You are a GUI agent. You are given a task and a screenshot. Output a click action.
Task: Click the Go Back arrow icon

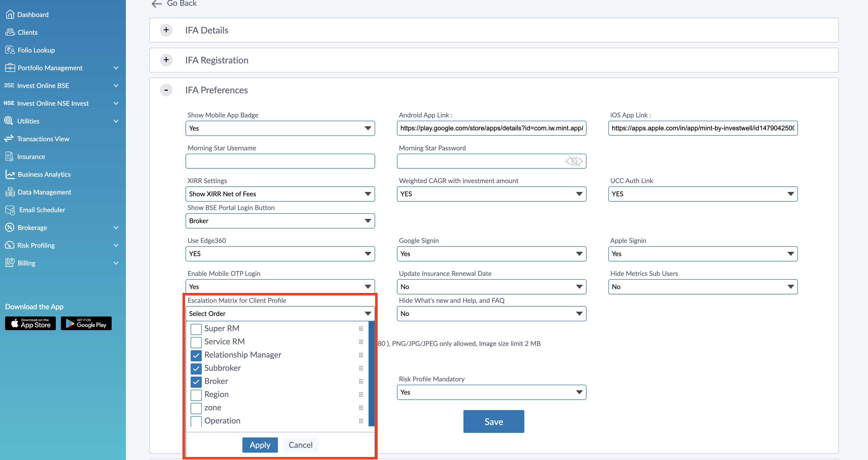tap(157, 4)
